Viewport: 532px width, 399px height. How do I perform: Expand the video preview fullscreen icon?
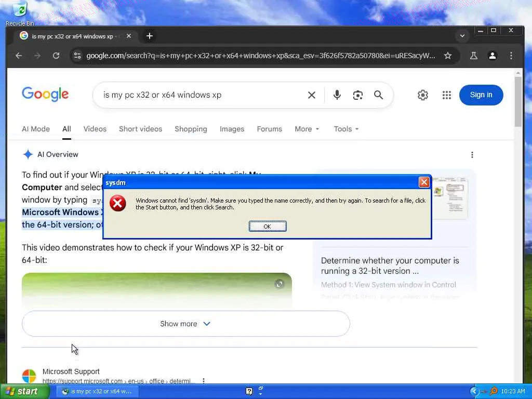(x=279, y=284)
